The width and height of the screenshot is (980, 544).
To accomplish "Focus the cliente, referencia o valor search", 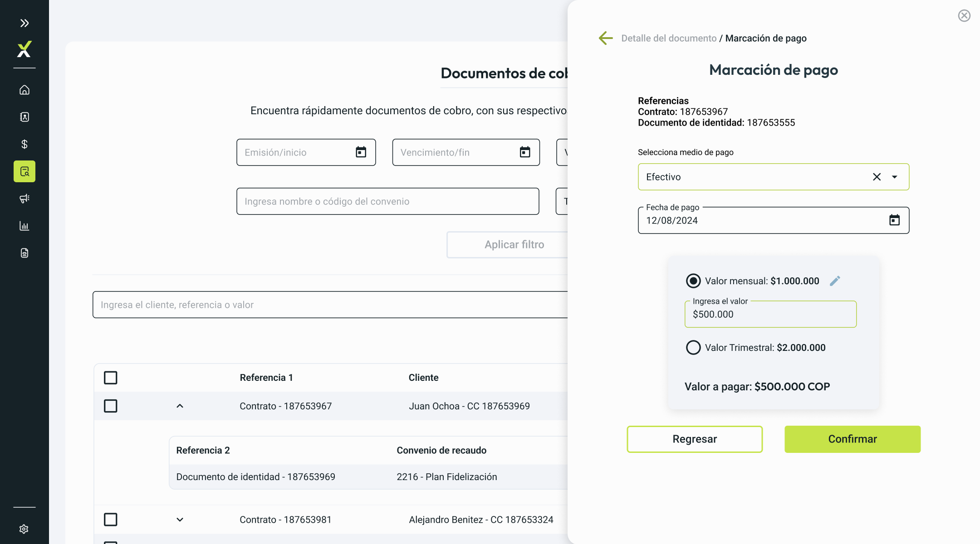I will click(330, 305).
